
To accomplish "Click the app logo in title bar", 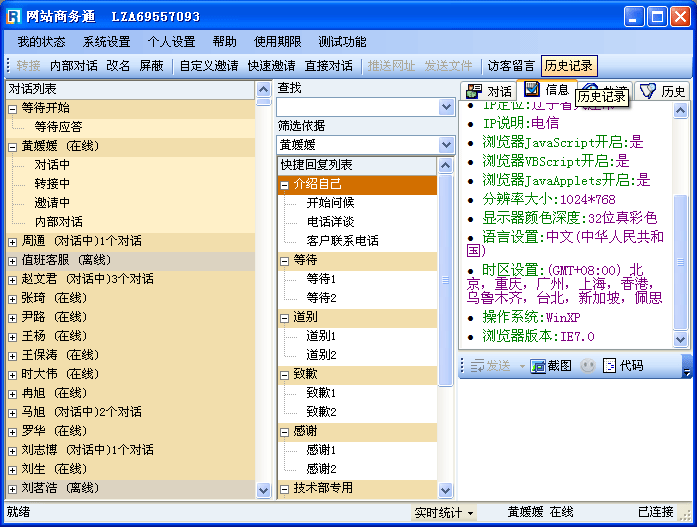I will [x=14, y=16].
